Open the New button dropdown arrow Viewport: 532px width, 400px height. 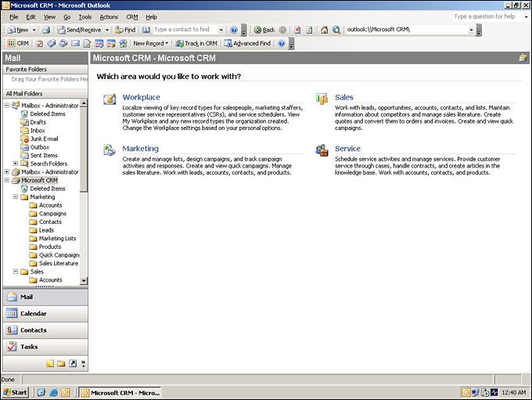tap(34, 30)
